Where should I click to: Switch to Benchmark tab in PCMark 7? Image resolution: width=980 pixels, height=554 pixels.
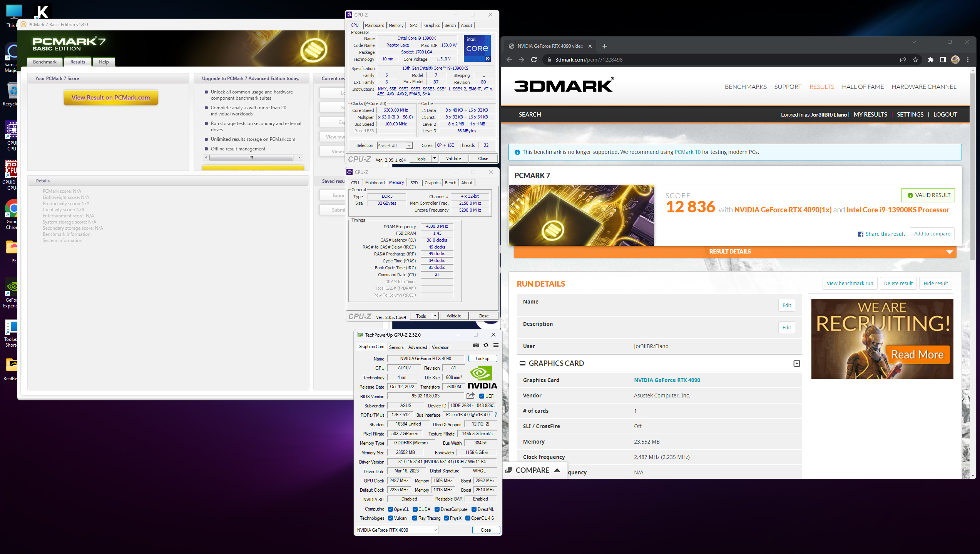(x=45, y=62)
